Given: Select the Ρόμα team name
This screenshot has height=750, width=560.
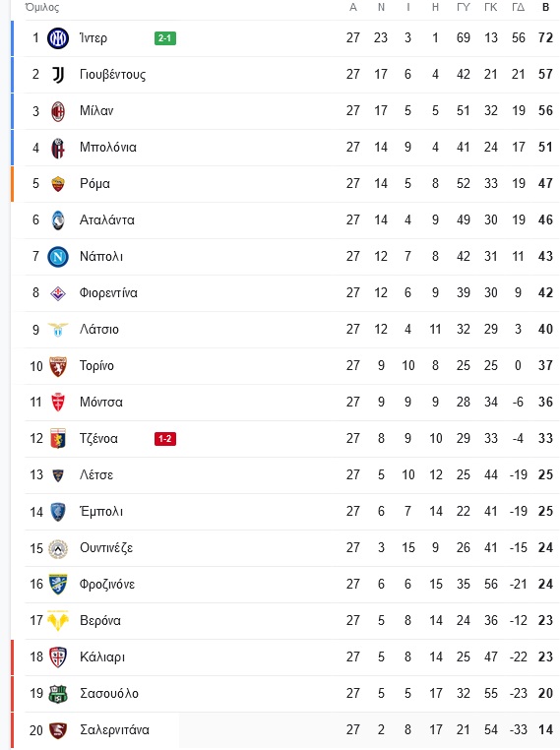Looking at the screenshot, I should (94, 184).
